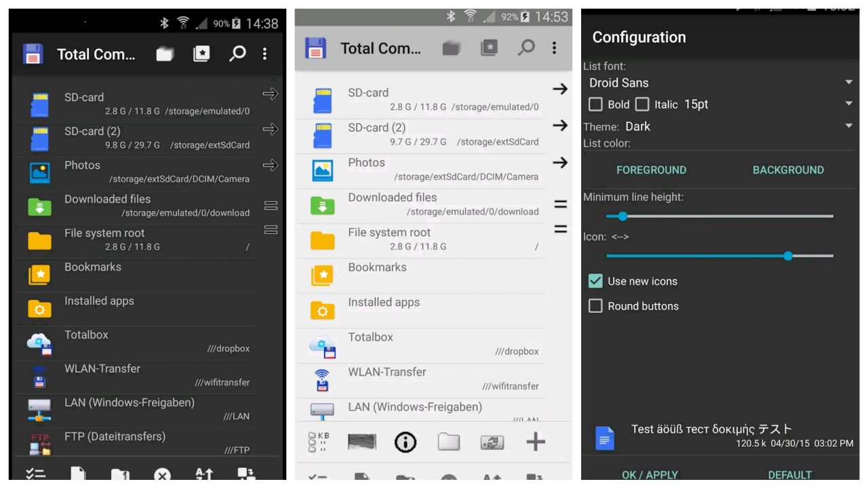
Task: Tap Installed apps icon in dark-theme list
Action: [40, 309]
